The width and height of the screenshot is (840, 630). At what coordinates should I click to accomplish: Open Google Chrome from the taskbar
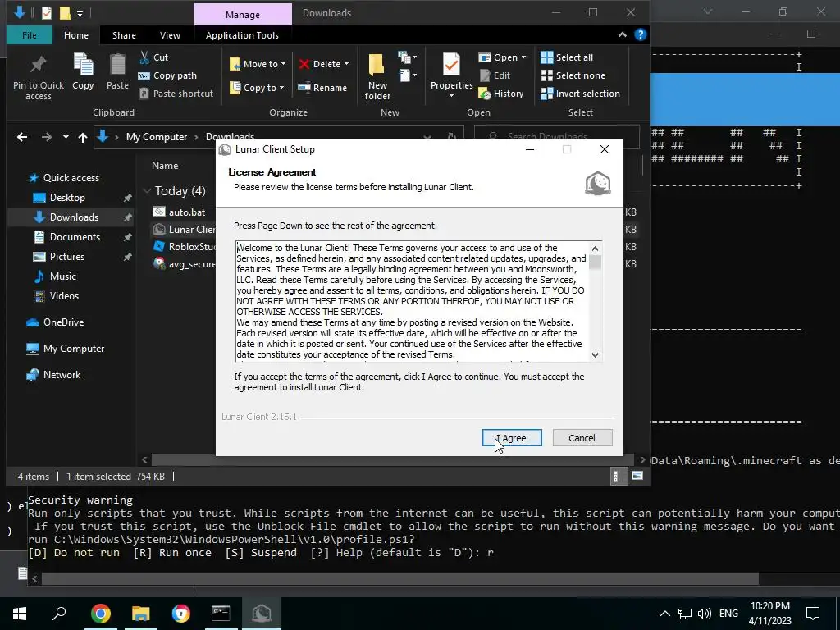point(100,613)
